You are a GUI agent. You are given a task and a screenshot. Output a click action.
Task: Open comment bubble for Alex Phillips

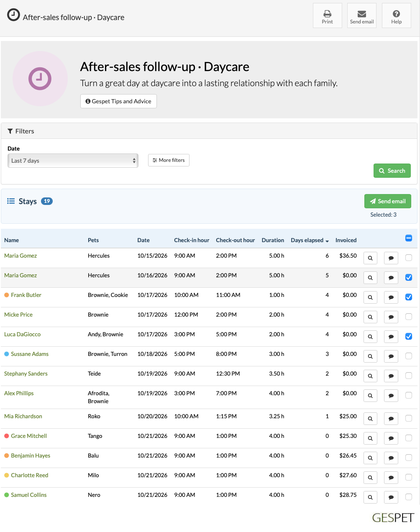click(x=391, y=396)
